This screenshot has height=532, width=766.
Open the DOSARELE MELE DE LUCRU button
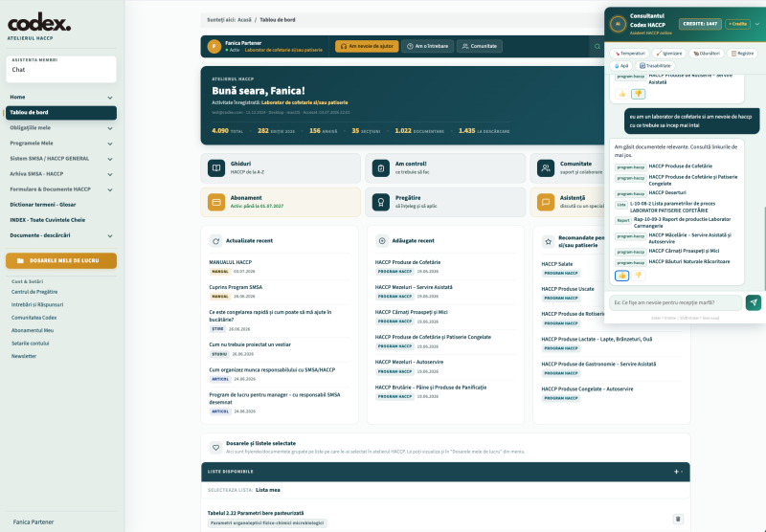click(x=61, y=260)
